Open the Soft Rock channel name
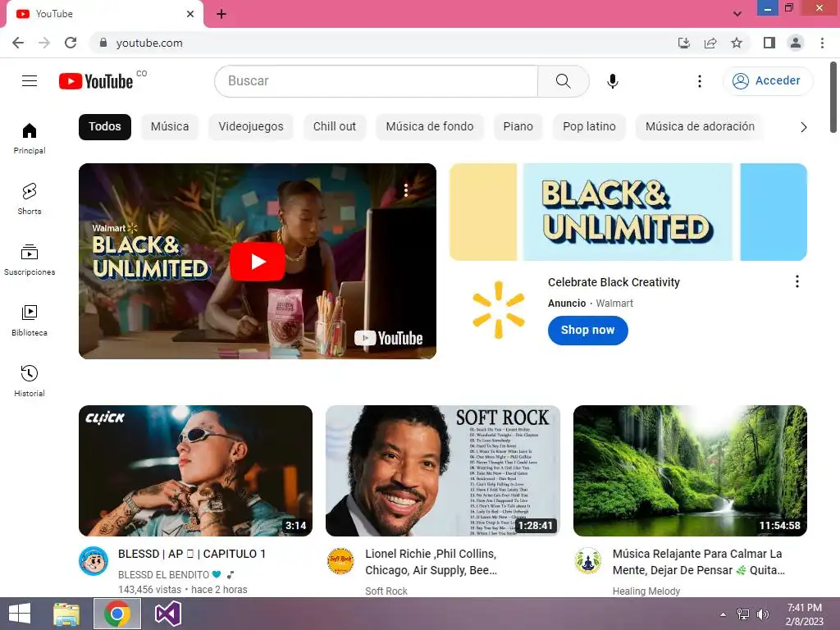This screenshot has height=630, width=840. tap(386, 591)
